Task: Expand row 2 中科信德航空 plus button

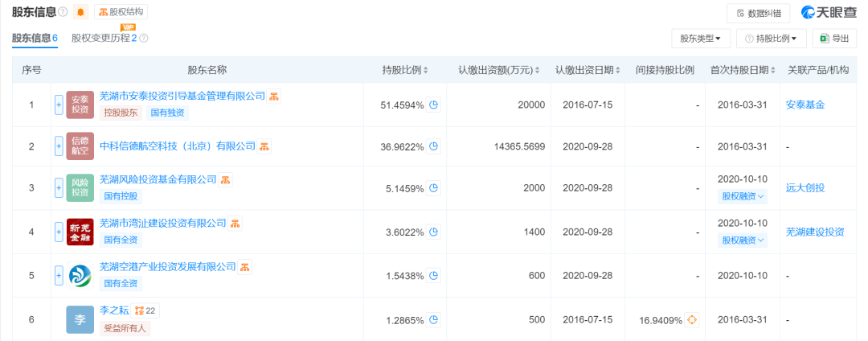Action: pyautogui.click(x=59, y=146)
